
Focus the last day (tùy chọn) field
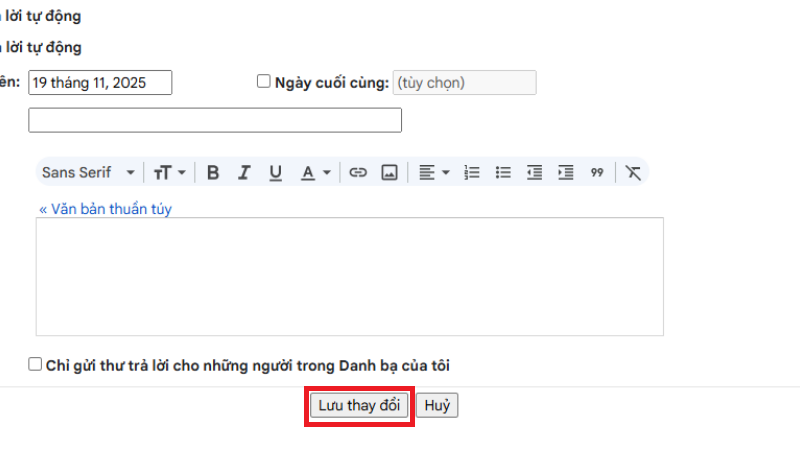tap(464, 83)
